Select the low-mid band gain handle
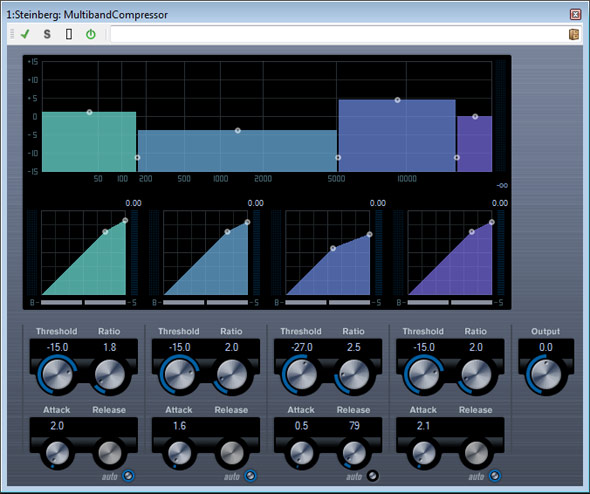 pos(237,131)
